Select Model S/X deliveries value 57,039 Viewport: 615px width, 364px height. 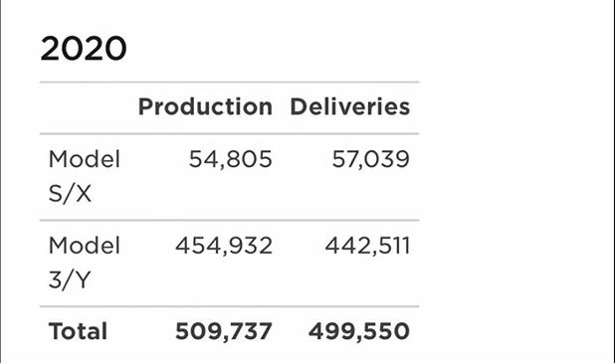(370, 159)
